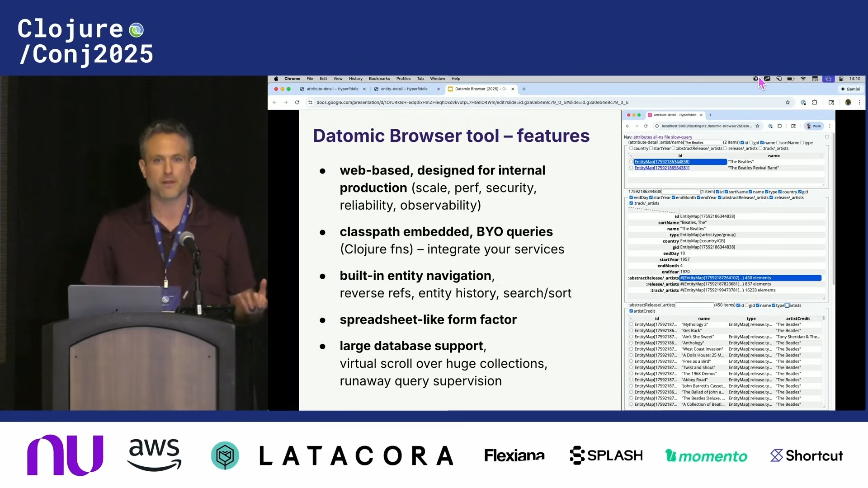Open the site information icon in address bar
Image resolution: width=868 pixels, height=488 pixels.
(x=310, y=103)
